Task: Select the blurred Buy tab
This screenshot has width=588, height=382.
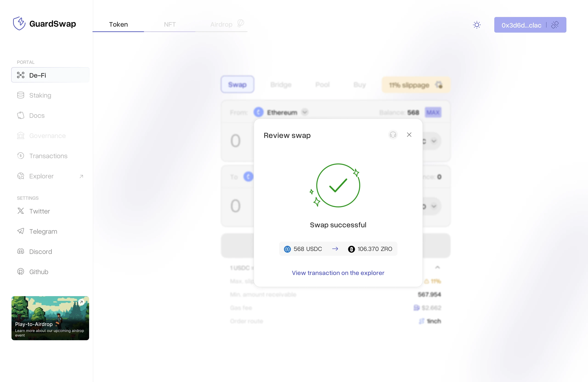Action: pos(359,84)
